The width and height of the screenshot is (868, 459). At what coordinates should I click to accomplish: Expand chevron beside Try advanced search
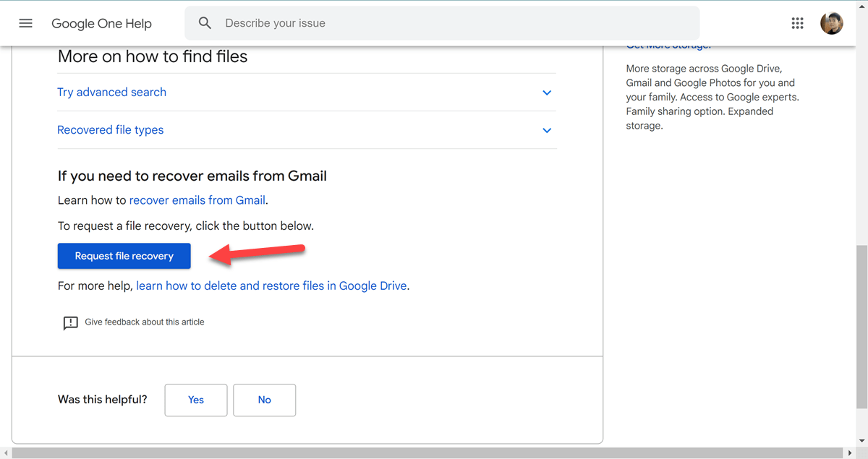click(x=547, y=93)
